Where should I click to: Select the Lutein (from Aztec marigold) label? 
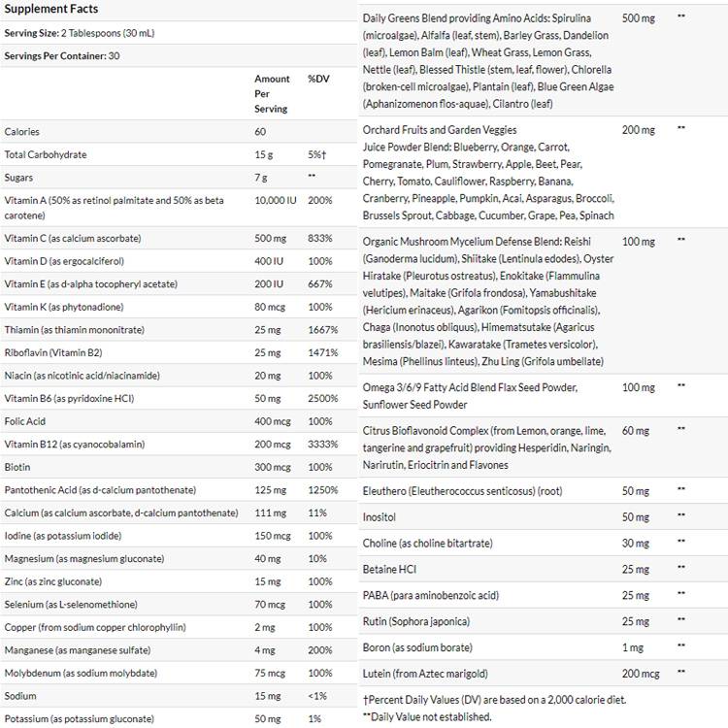click(425, 674)
